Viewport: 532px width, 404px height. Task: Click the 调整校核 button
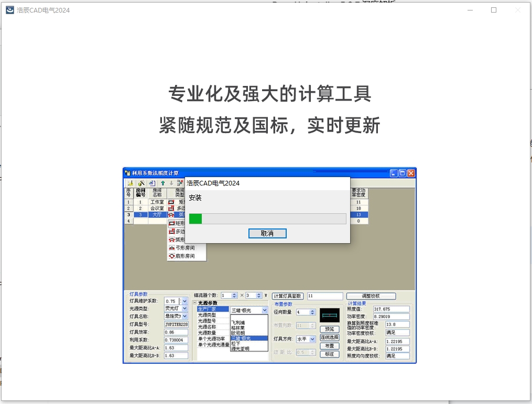coord(371,296)
